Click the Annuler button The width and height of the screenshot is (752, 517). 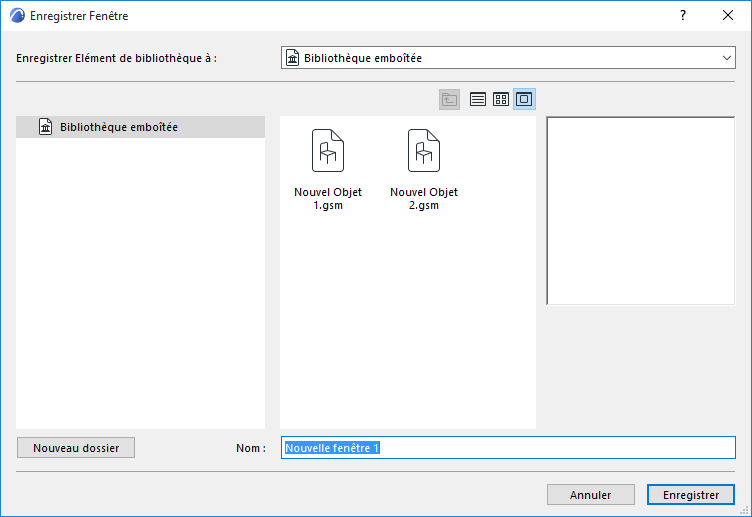[x=590, y=495]
